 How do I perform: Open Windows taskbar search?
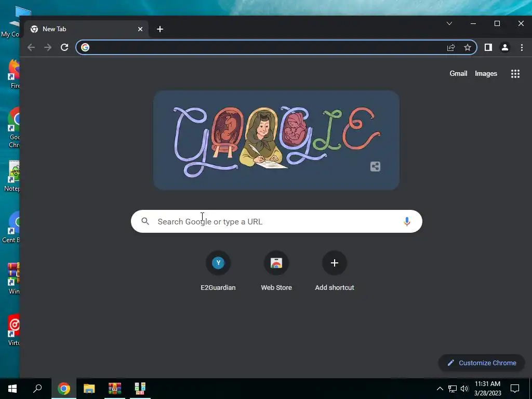coord(37,389)
